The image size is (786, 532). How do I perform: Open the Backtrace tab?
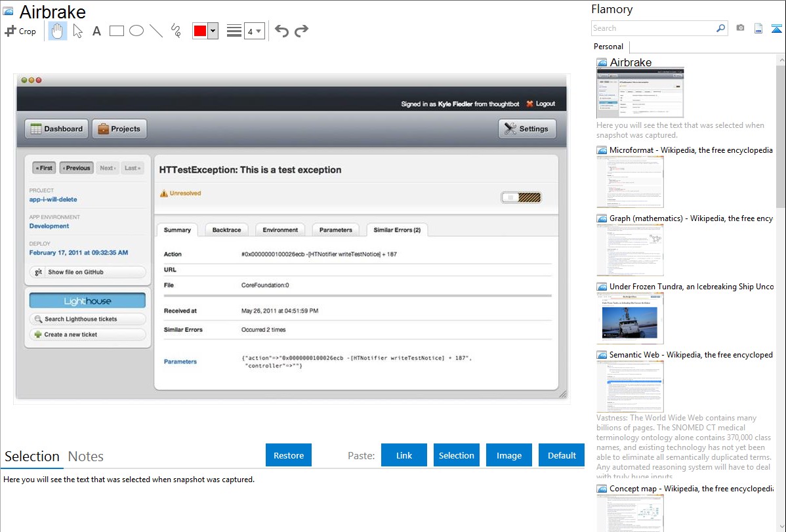click(226, 230)
